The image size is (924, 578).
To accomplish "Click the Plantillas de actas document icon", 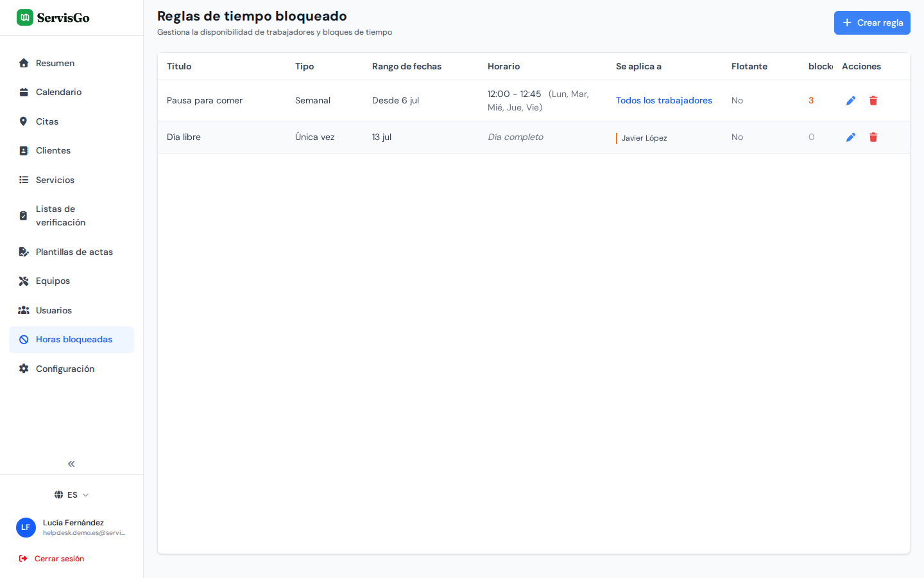I will coord(24,252).
